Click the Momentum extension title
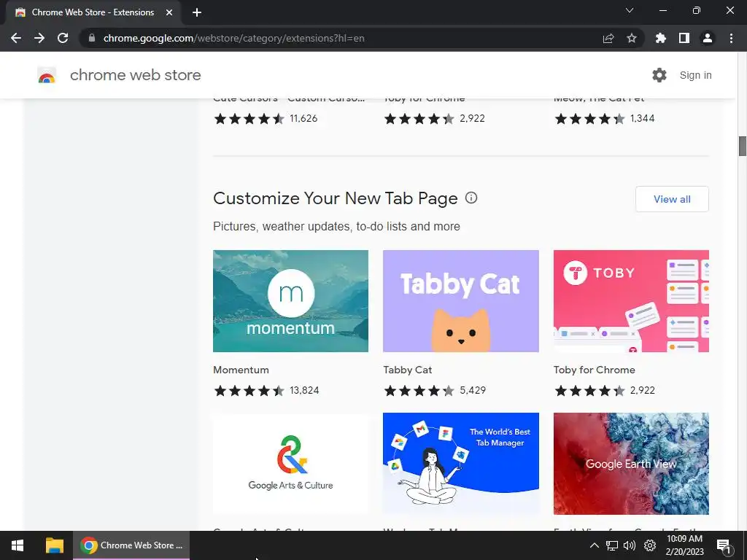The image size is (747, 560). click(241, 370)
